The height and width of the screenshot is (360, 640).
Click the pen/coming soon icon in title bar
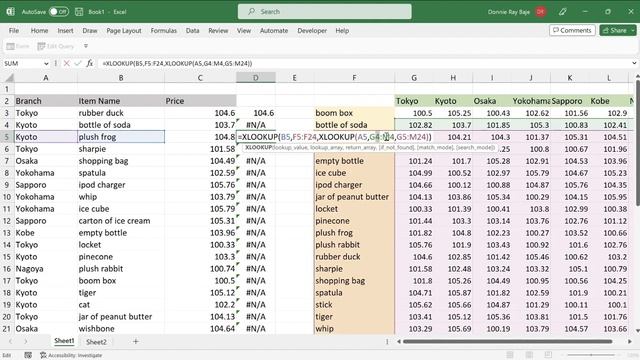pyautogui.click(x=563, y=12)
